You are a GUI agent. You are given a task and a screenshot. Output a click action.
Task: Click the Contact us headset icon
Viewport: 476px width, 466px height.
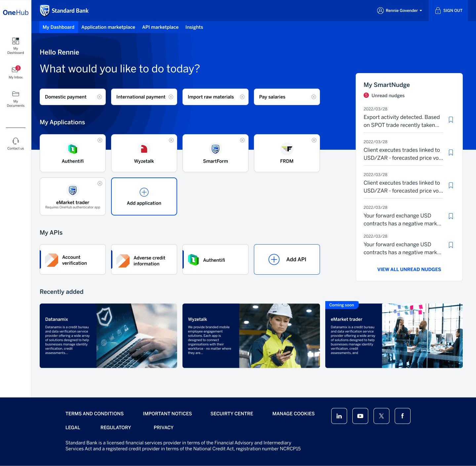coord(16,141)
